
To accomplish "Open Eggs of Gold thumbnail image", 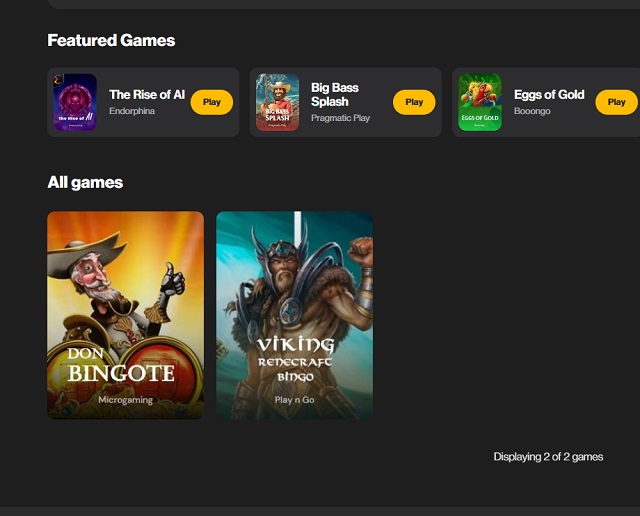I will pos(480,102).
